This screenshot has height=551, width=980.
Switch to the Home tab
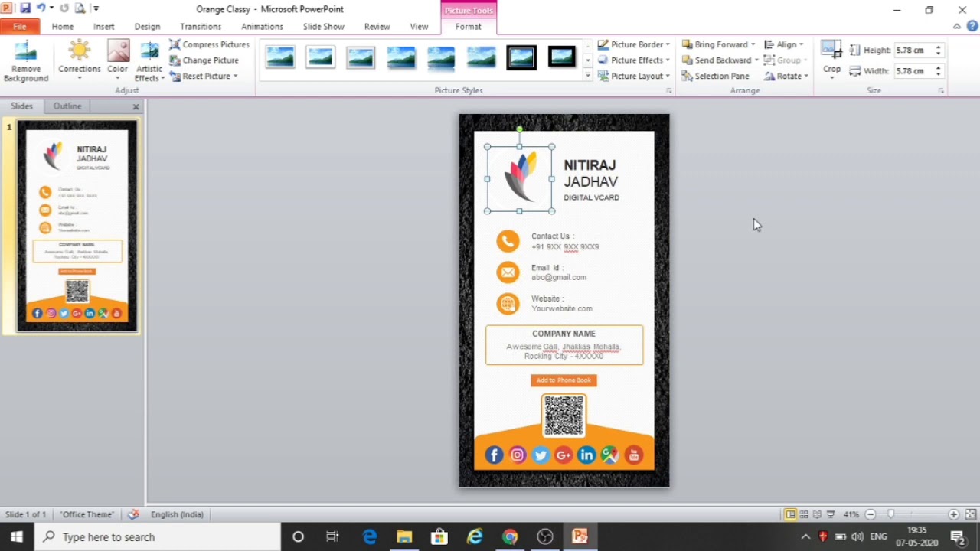click(x=63, y=26)
